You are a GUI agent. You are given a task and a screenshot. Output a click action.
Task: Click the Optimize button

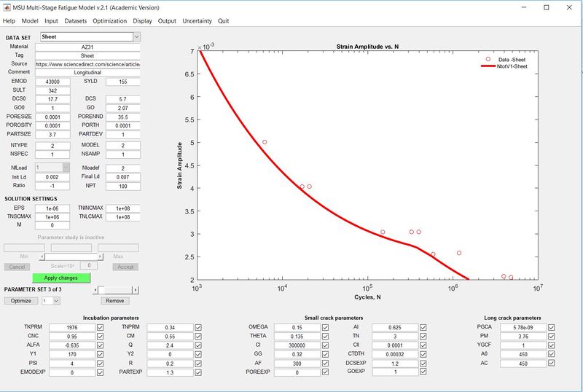pos(20,300)
